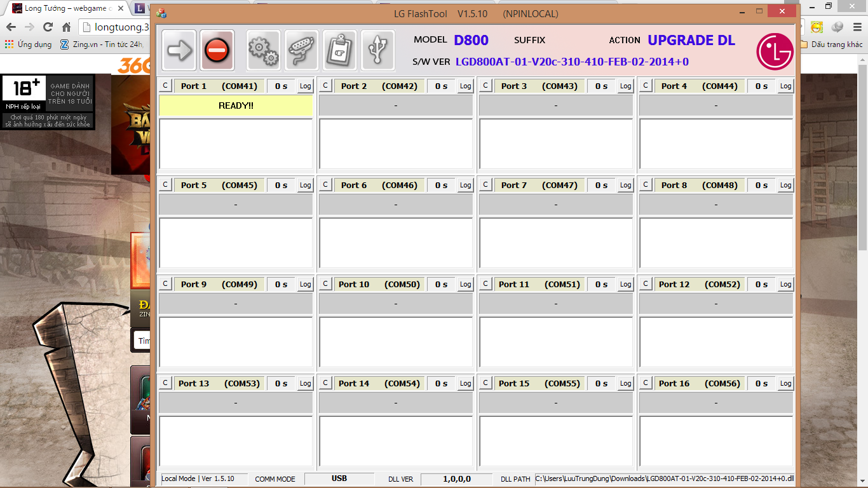Click the start arrow icon in toolbar

[x=179, y=50]
